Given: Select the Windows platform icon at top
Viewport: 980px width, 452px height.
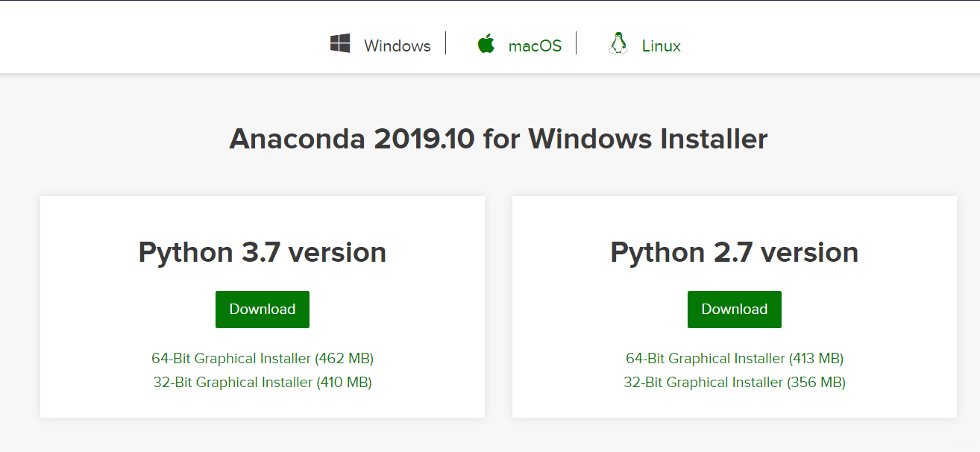Looking at the screenshot, I should click(341, 43).
